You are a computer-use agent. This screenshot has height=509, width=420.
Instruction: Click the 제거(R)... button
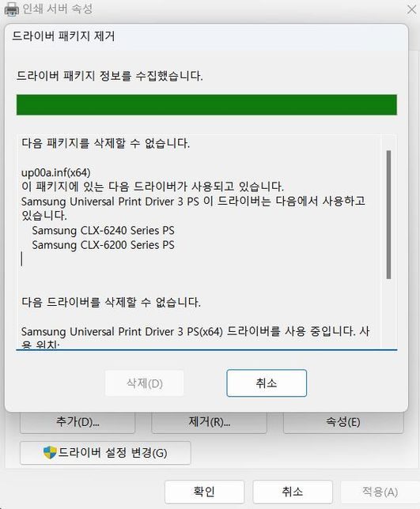point(209,422)
